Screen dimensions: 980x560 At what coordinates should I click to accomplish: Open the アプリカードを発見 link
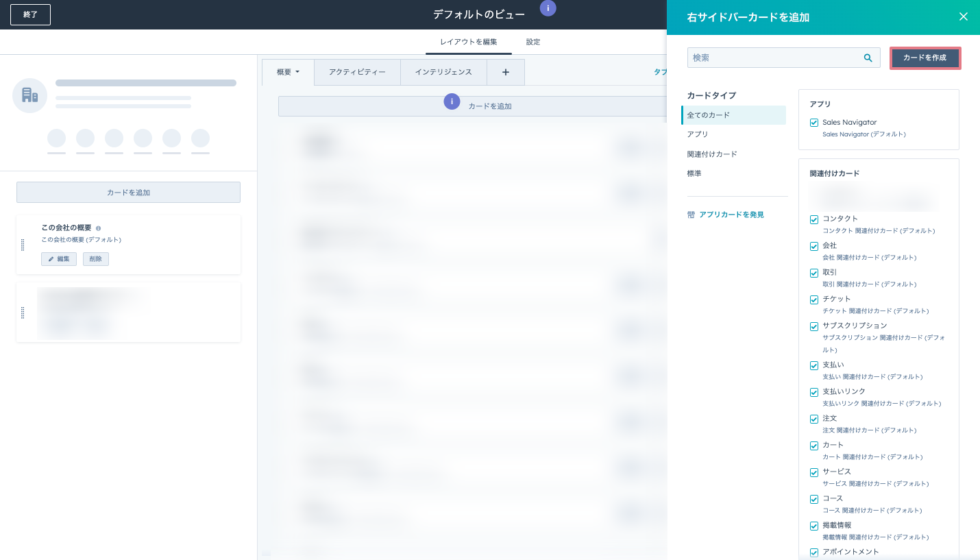731,215
